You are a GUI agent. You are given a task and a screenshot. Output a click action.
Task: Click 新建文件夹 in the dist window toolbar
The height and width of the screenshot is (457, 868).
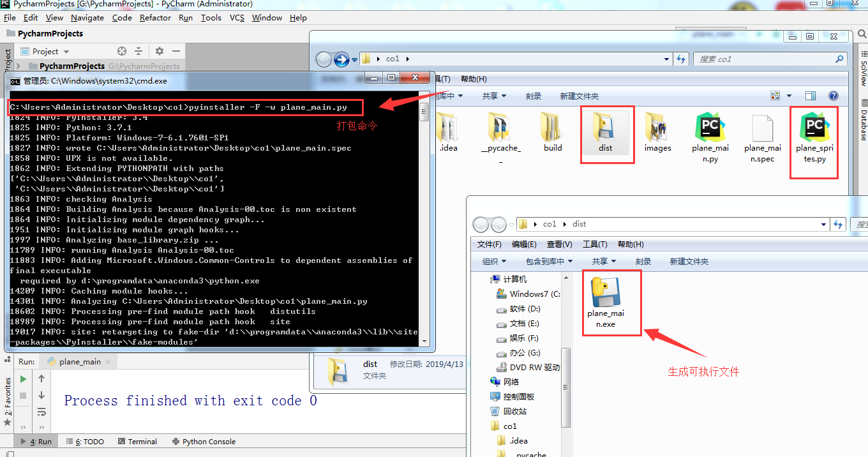tap(689, 261)
